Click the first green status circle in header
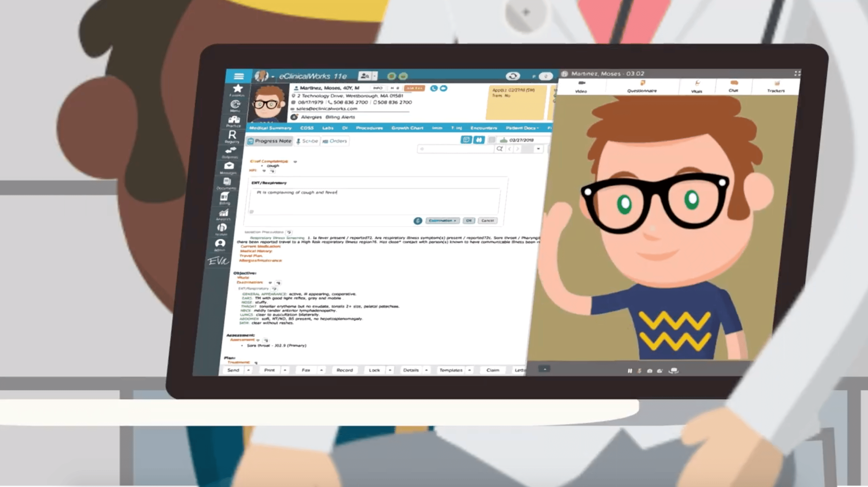Screen dimensions: 868x487 click(x=391, y=76)
